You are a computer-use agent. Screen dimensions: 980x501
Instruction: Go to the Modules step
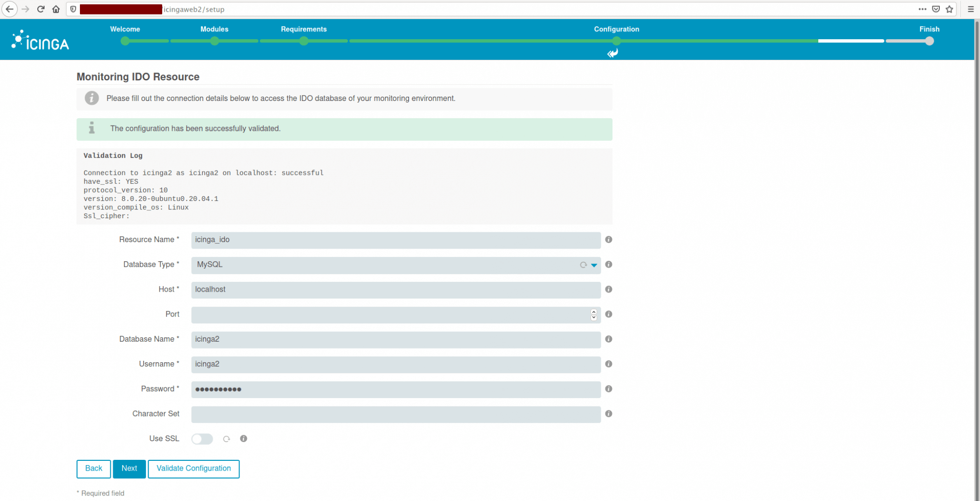click(214, 29)
